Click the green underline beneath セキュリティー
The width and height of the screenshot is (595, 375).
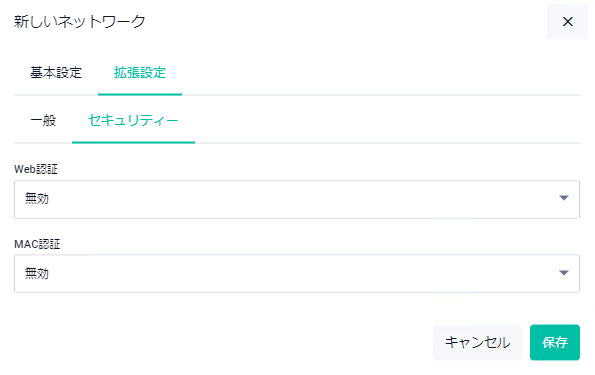(x=133, y=142)
